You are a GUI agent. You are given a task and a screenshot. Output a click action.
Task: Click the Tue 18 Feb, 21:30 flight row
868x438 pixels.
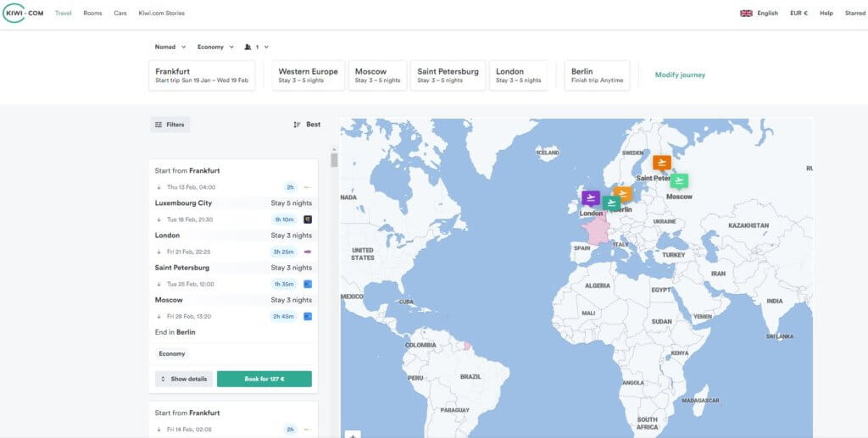[x=233, y=219]
